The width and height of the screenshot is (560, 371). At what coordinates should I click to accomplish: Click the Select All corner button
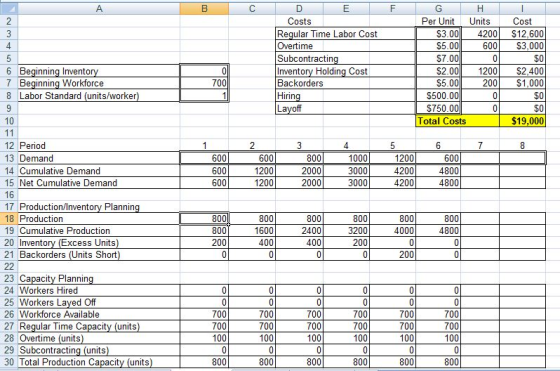pos(9,8)
